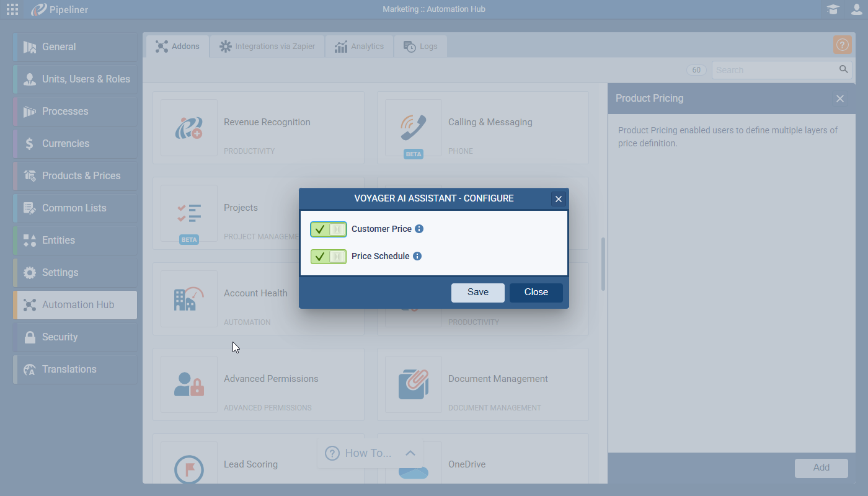
Task: Open the user profile icon
Action: [856, 9]
